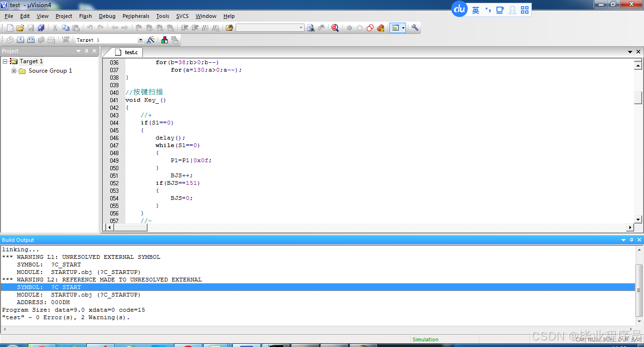Toggle the pin on the Project panel
This screenshot has height=347, width=644.
pyautogui.click(x=86, y=51)
